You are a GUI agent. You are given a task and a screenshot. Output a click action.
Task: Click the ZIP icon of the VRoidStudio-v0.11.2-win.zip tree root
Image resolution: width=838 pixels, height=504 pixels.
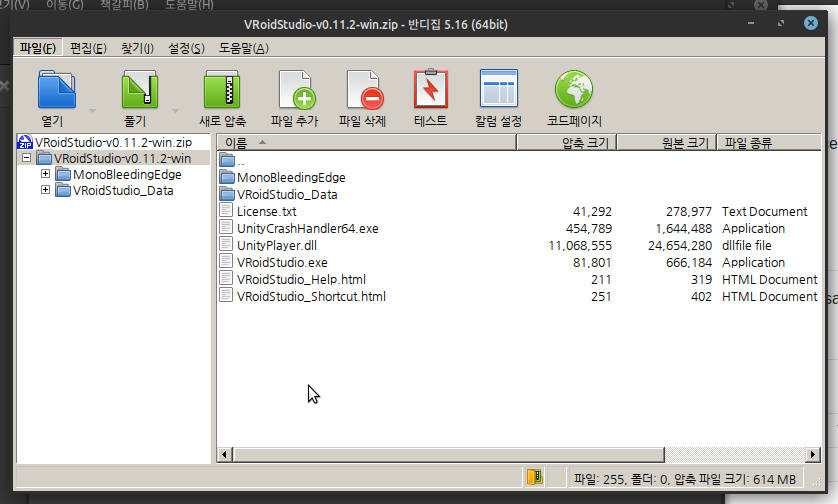click(25, 142)
